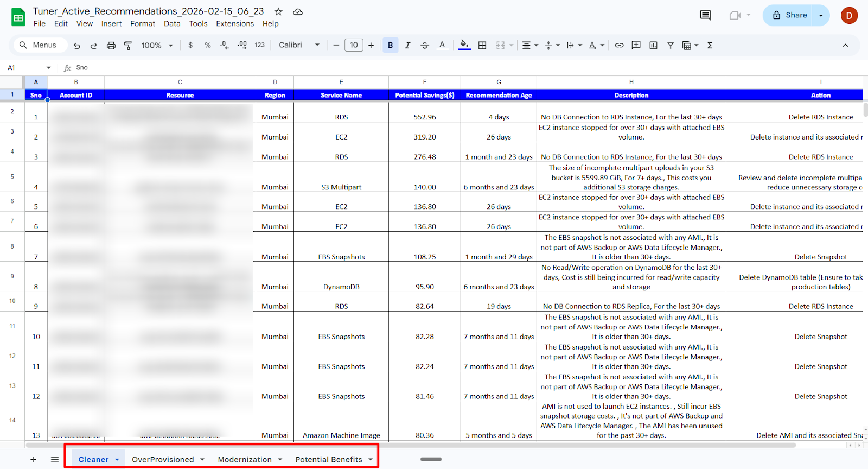Viewport: 868px width, 469px height.
Task: Insert a link using toolbar icon
Action: click(619, 46)
